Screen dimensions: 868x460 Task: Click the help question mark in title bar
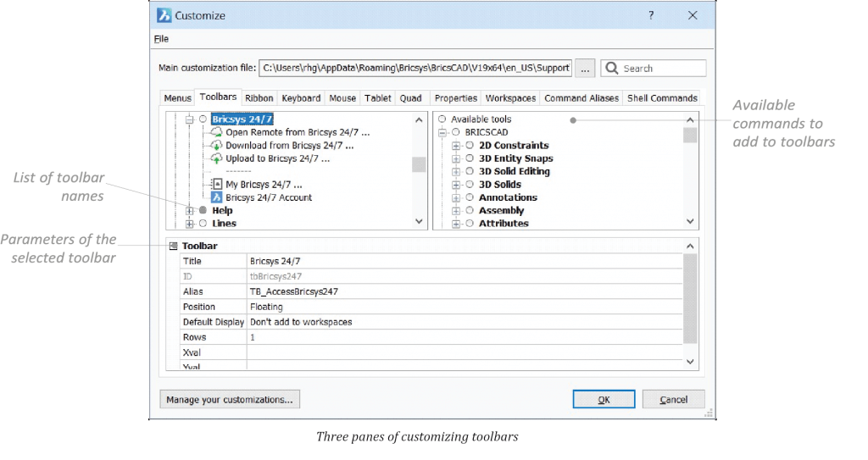click(x=651, y=15)
